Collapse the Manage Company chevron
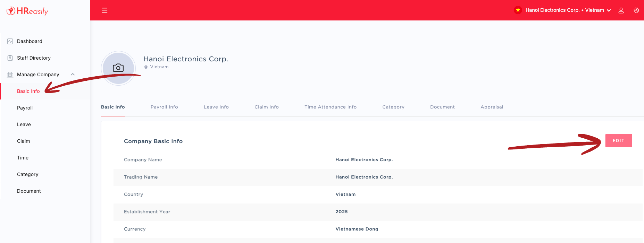The height and width of the screenshot is (243, 644). 73,74
